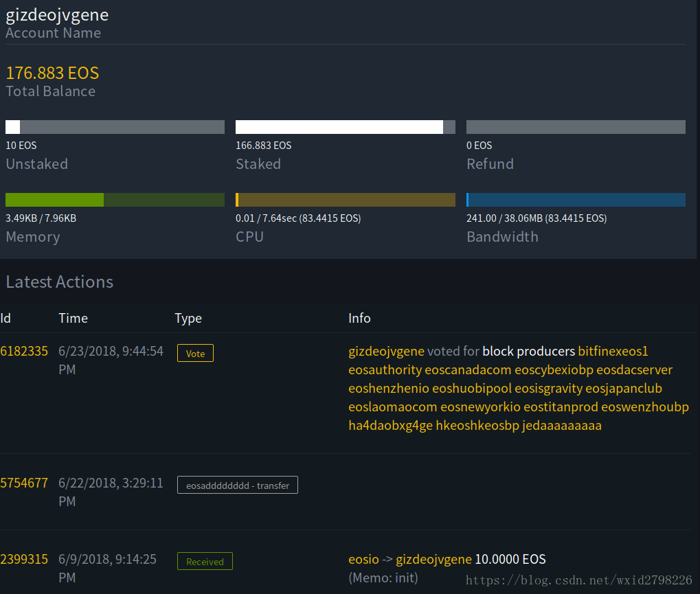Open eoscanadacom producer link

[x=468, y=370]
